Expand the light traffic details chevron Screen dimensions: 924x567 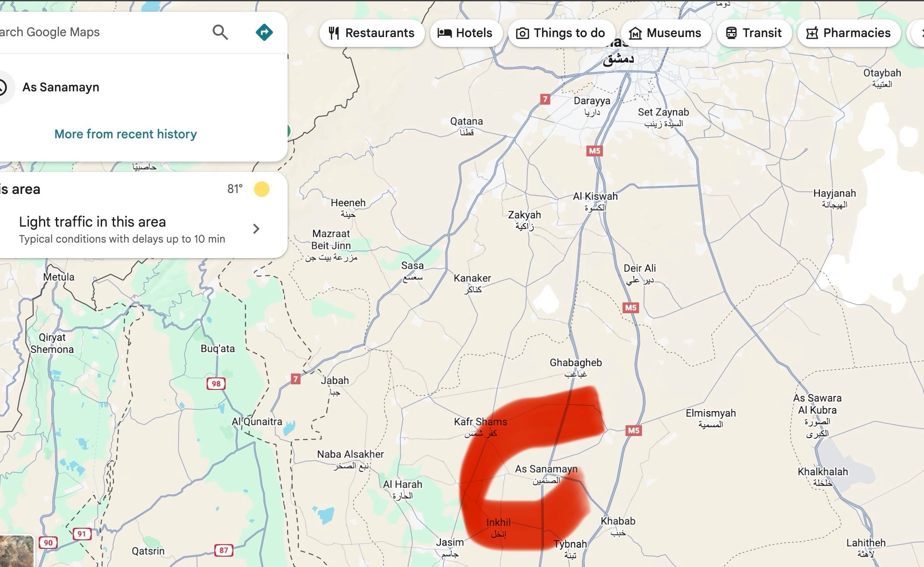[256, 229]
